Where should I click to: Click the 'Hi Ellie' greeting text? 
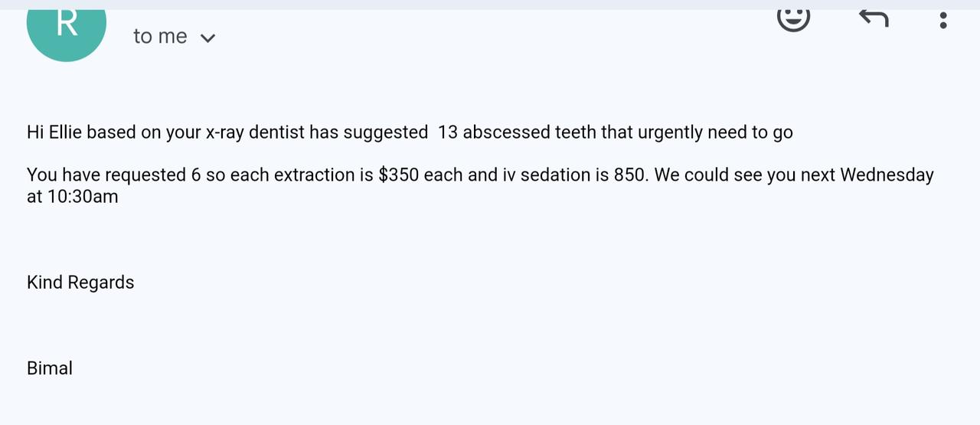coord(54,132)
